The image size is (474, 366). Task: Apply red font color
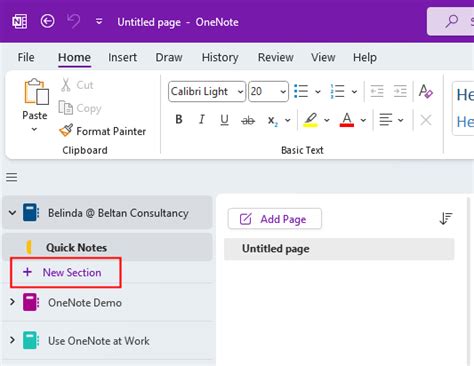[347, 120]
